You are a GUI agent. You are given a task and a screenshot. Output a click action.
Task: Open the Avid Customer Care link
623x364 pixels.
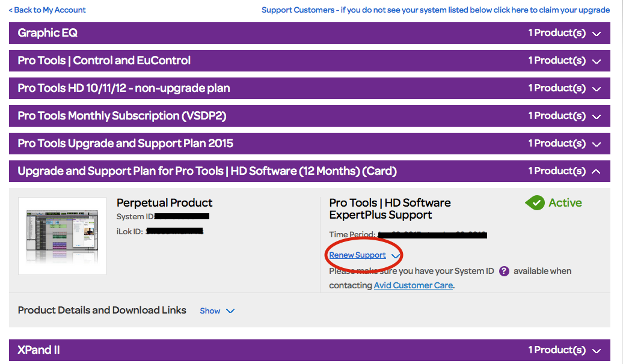[413, 285]
